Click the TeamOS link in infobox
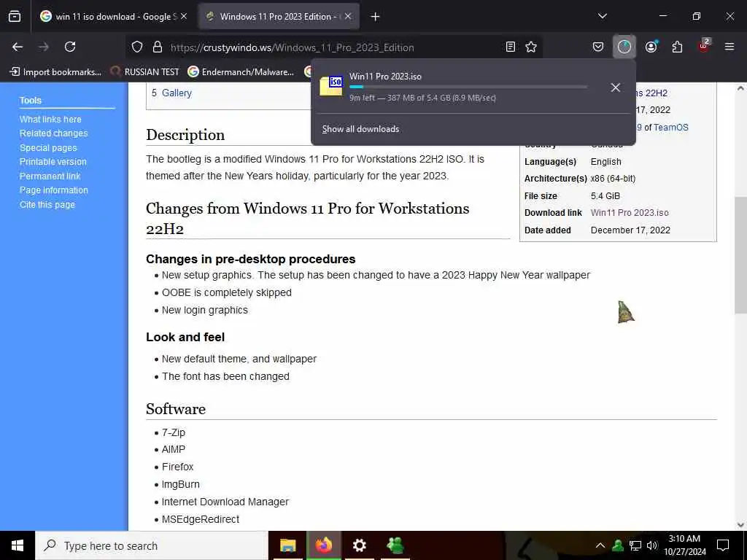The width and height of the screenshot is (747, 560). tap(671, 127)
